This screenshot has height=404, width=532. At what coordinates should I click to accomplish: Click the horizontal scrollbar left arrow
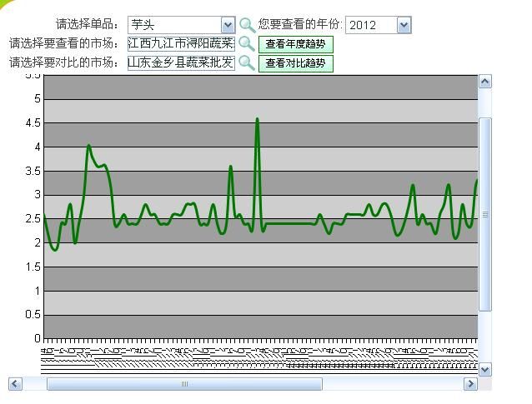tap(15, 384)
